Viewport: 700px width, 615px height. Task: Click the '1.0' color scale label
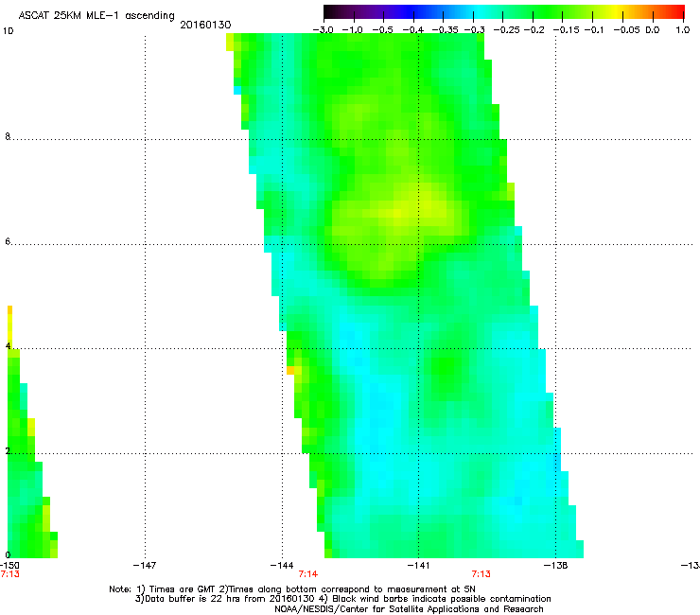pos(683,30)
